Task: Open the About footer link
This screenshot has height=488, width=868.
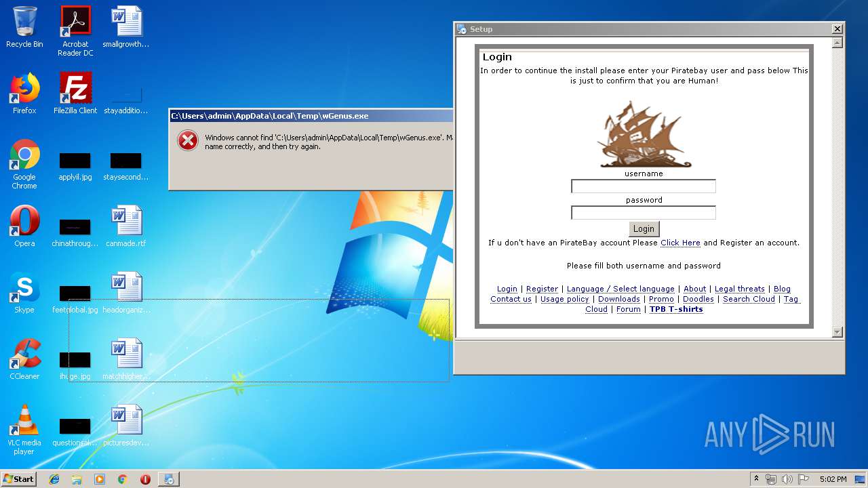Action: (x=695, y=289)
